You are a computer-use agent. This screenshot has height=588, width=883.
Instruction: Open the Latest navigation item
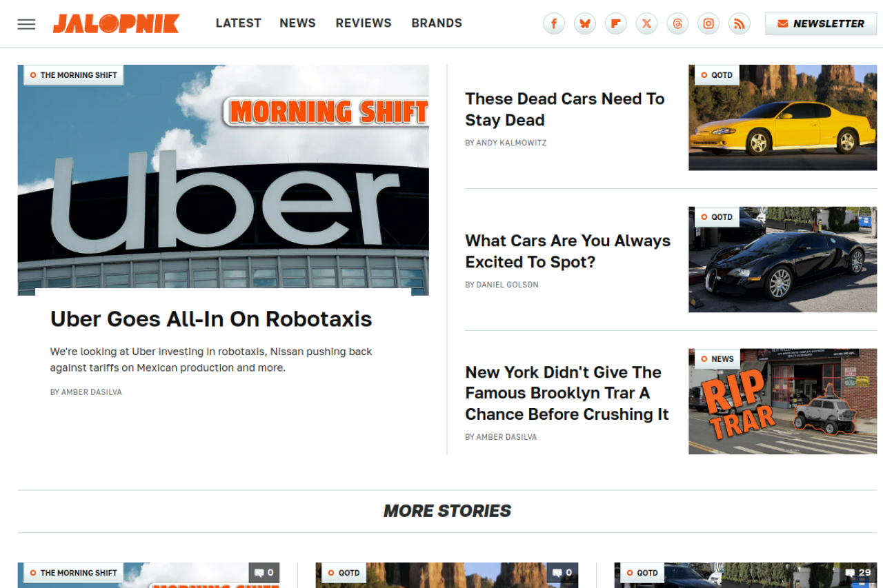click(238, 23)
